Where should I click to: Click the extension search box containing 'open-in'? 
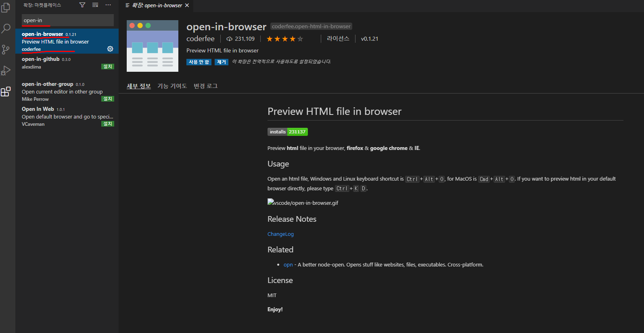68,20
